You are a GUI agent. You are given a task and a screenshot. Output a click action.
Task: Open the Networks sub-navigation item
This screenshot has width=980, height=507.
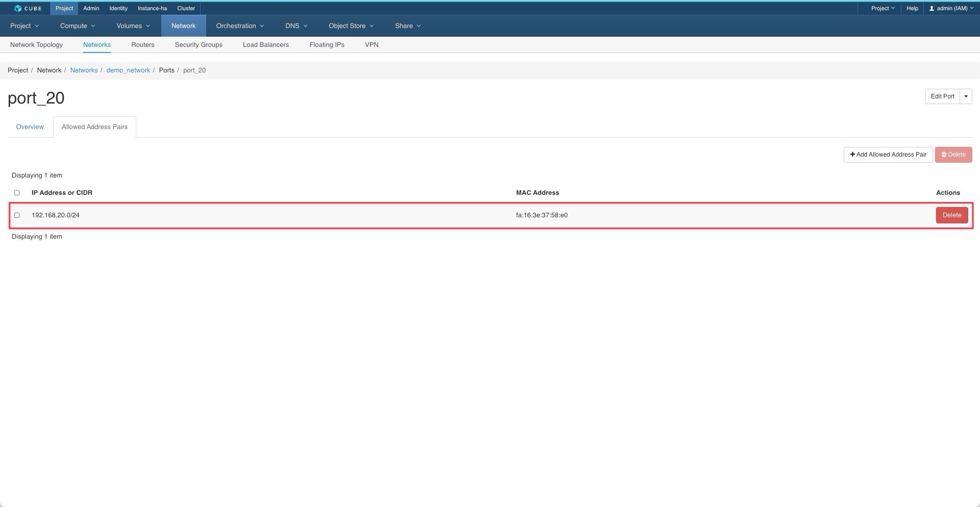[97, 45]
